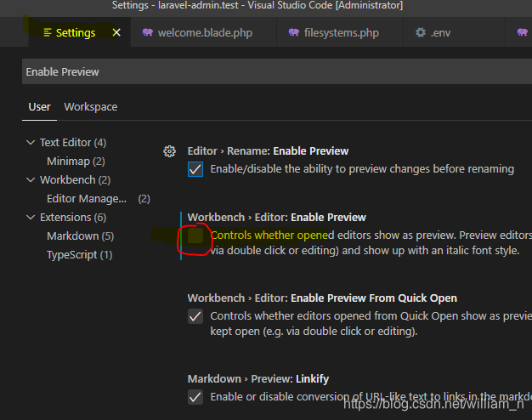Focus the Enable Preview search box

click(277, 71)
